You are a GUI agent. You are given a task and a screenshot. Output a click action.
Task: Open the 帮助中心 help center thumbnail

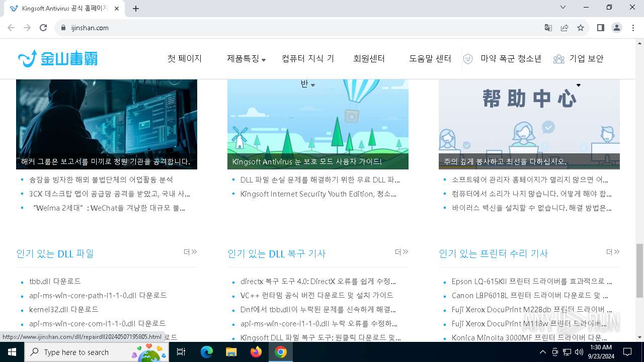click(529, 124)
